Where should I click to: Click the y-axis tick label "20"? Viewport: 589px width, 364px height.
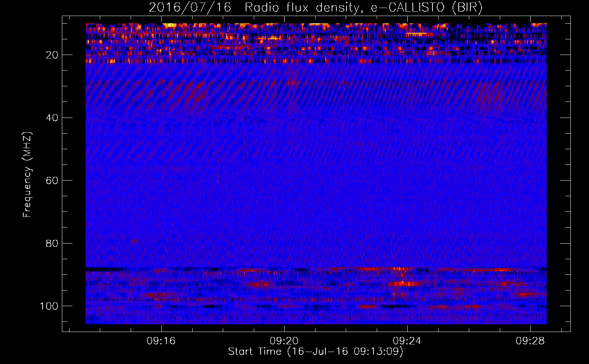(52, 55)
